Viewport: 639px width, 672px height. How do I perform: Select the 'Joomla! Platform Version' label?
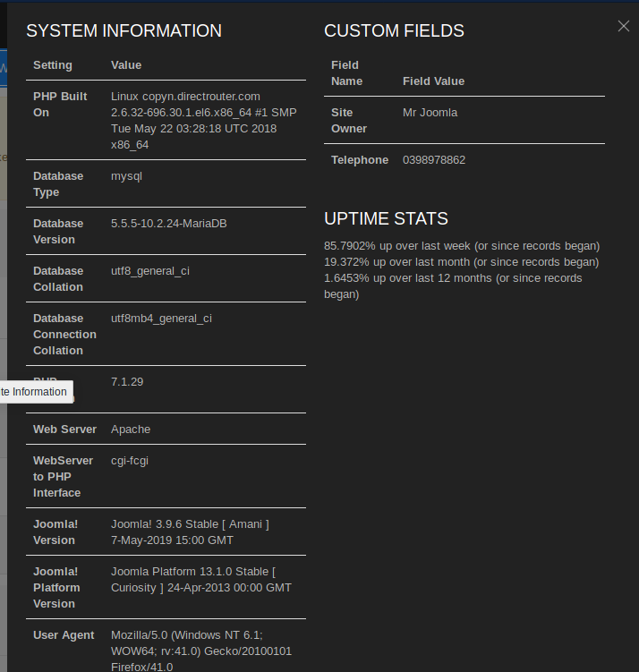tap(56, 588)
